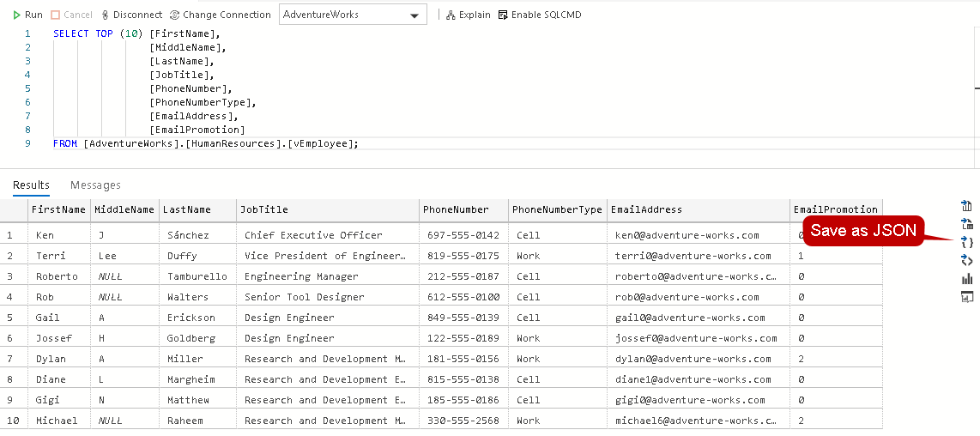Open the AdventureWorks database dropdown

point(353,15)
